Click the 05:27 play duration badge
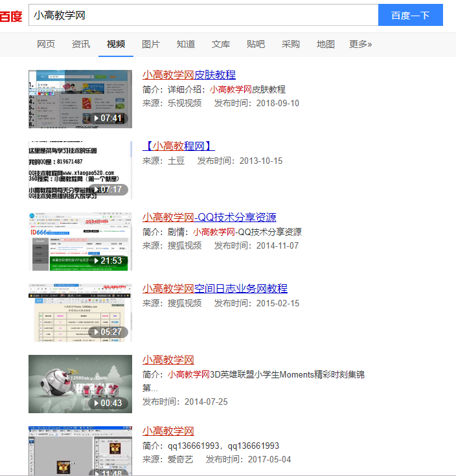Image resolution: width=456 pixels, height=476 pixels. 108,332
